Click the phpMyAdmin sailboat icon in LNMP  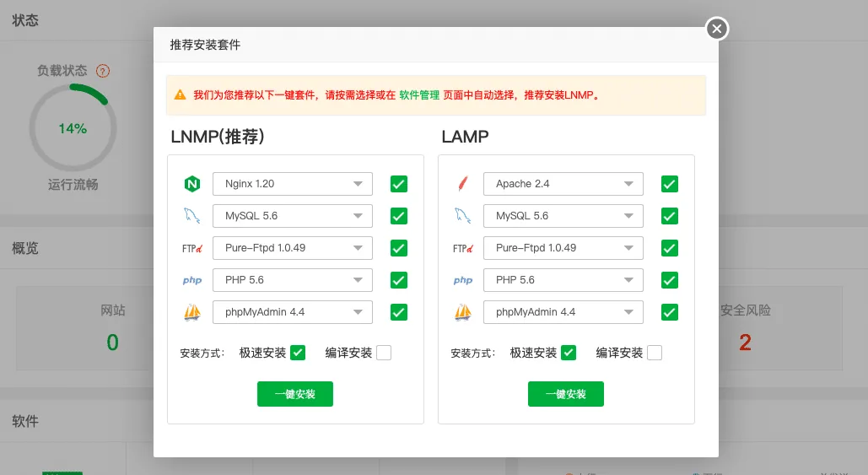point(192,312)
